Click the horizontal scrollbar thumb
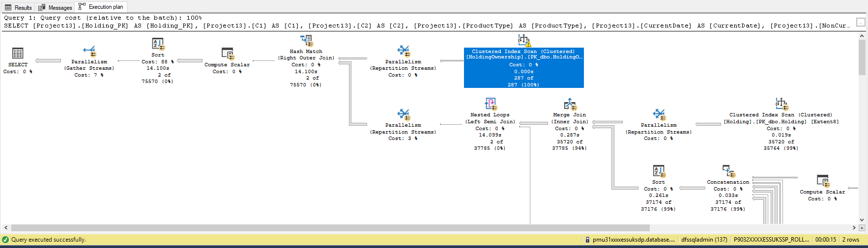This screenshot has height=248, width=868. click(x=330, y=228)
